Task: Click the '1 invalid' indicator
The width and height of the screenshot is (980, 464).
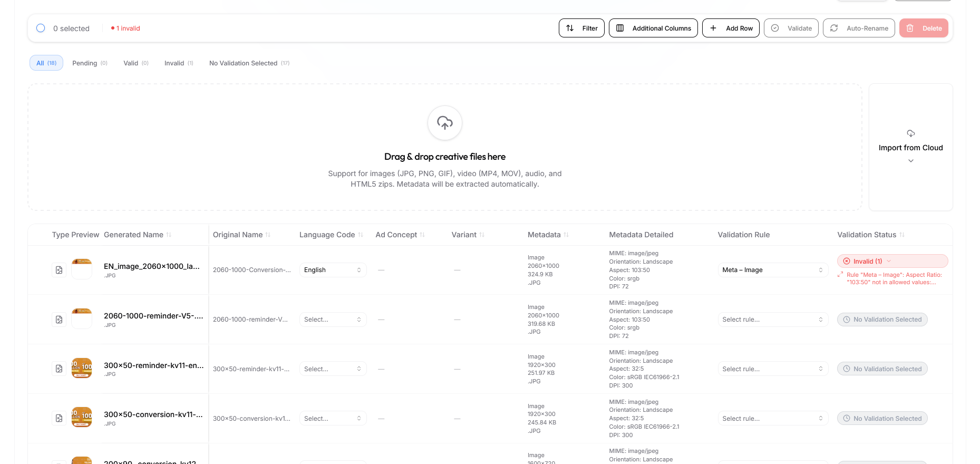Action: pos(125,28)
